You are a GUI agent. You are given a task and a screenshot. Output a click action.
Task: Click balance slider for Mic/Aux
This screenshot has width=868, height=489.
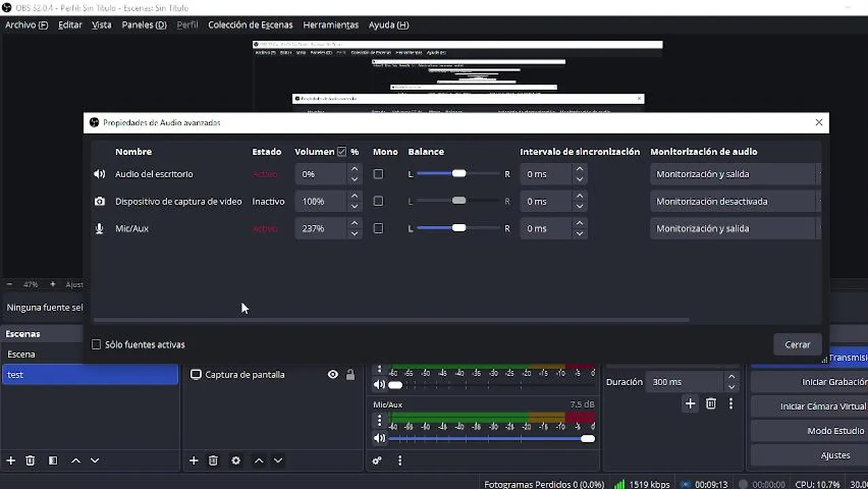pyautogui.click(x=458, y=228)
